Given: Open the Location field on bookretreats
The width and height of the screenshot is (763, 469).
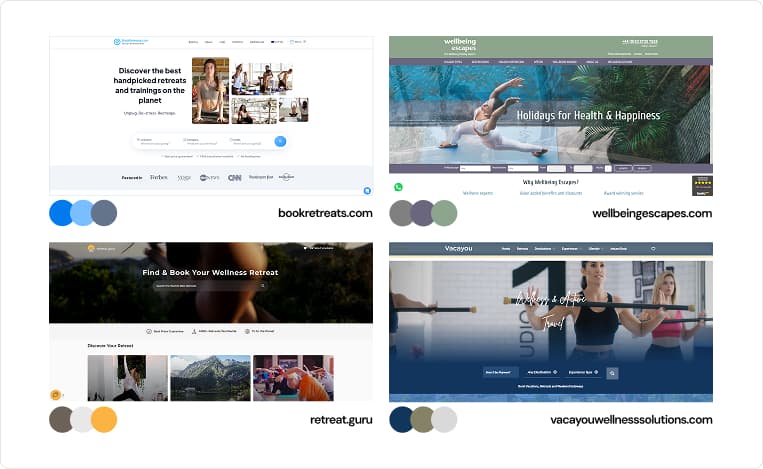Looking at the screenshot, I should click(156, 141).
